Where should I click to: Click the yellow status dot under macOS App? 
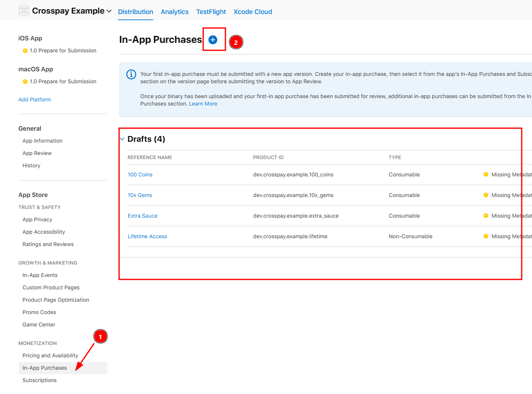25,82
